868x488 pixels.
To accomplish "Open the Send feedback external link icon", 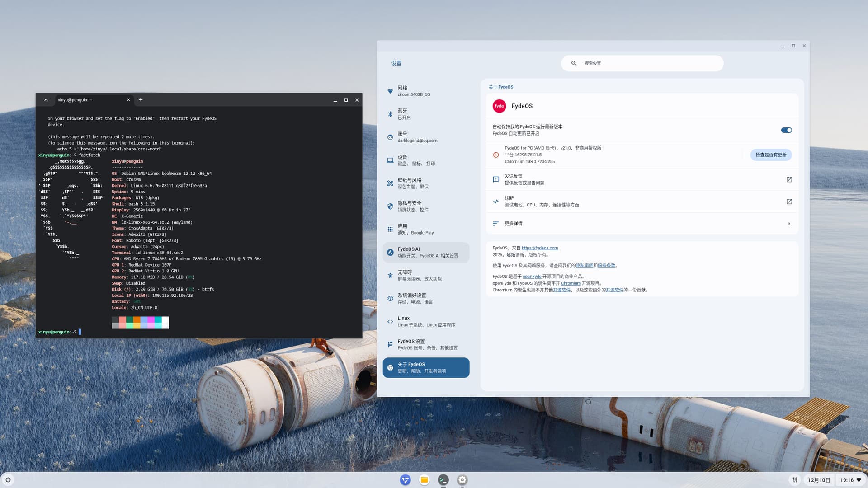I will pos(789,180).
